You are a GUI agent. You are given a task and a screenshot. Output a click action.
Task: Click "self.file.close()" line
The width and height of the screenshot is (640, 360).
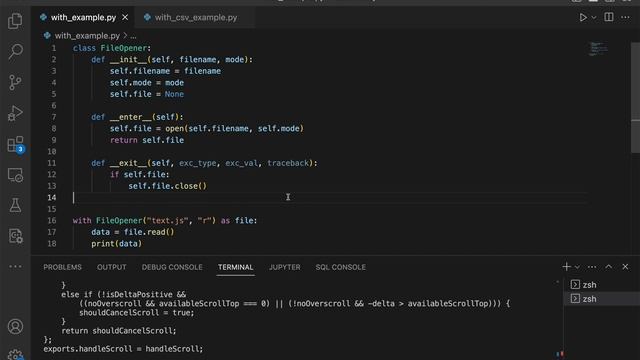167,186
